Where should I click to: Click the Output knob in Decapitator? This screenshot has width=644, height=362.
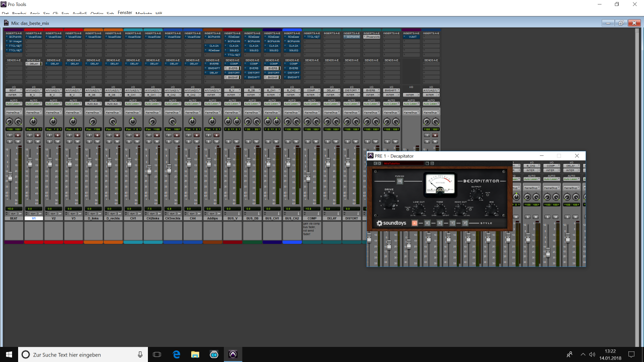point(476,195)
